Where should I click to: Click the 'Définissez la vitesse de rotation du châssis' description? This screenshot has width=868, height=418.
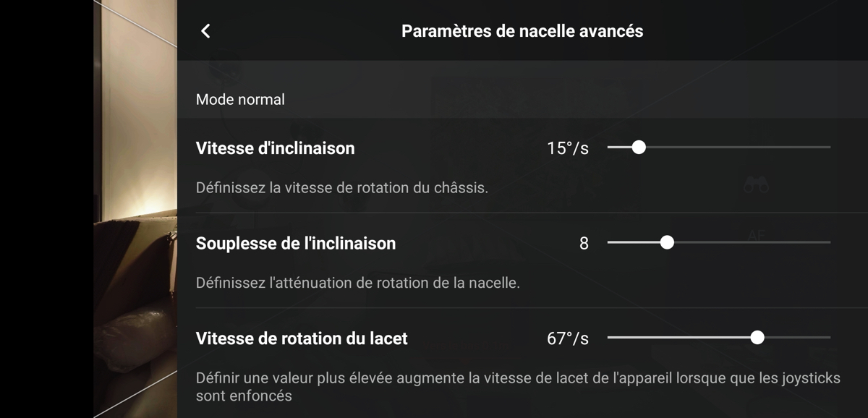[x=342, y=187]
